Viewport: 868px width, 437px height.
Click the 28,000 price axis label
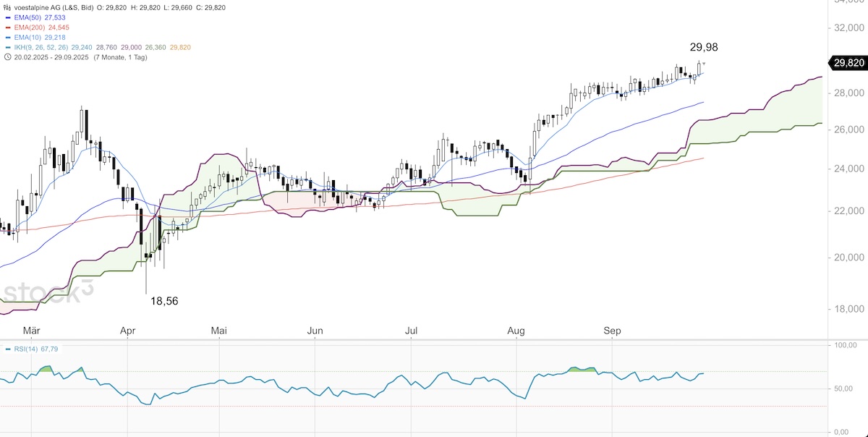coord(850,93)
